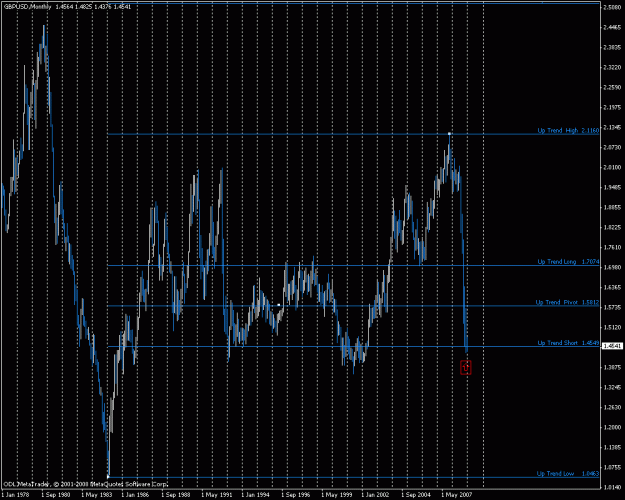Click the 1.2000 price scale value

click(612, 427)
